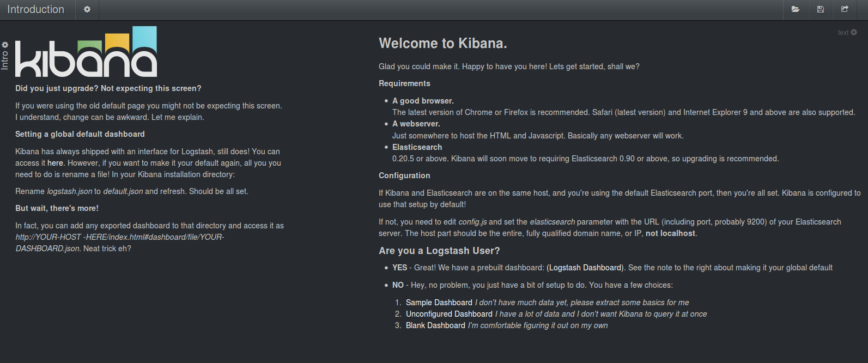Click the Introduction dashboard title
Viewport: 868px width, 363px height.
click(x=35, y=9)
